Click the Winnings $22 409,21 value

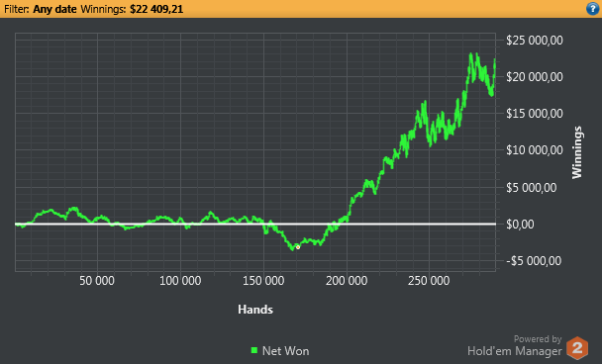(156, 9)
